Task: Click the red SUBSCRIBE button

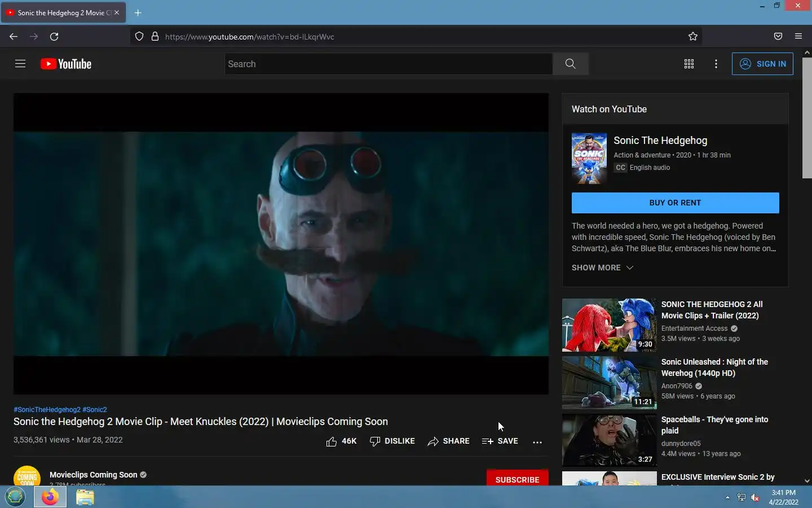Action: pos(517,478)
